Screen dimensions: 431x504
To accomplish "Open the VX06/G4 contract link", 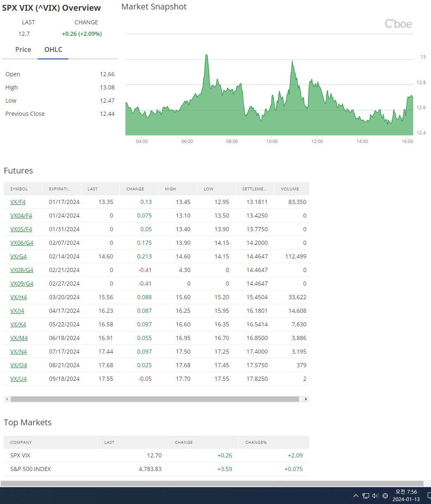I will tap(22, 243).
